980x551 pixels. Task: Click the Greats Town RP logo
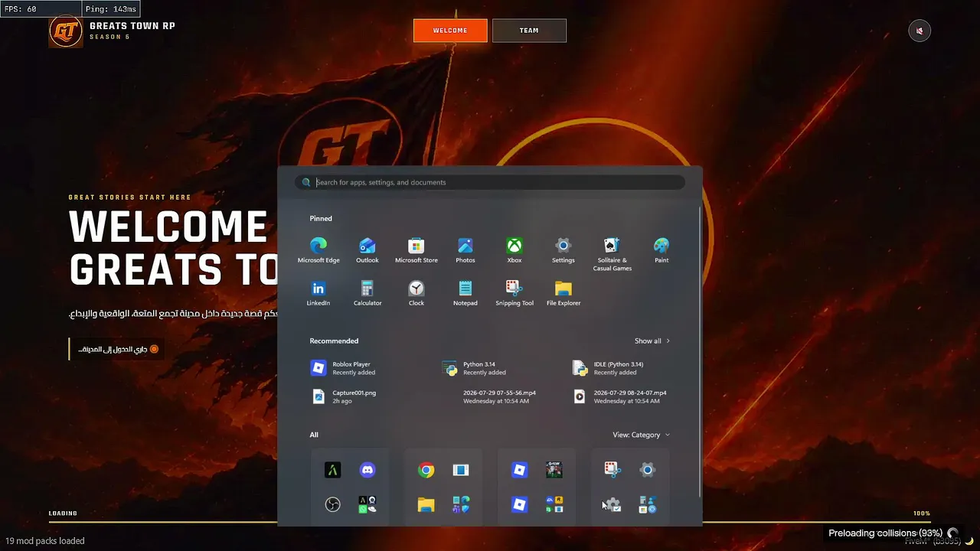click(66, 31)
